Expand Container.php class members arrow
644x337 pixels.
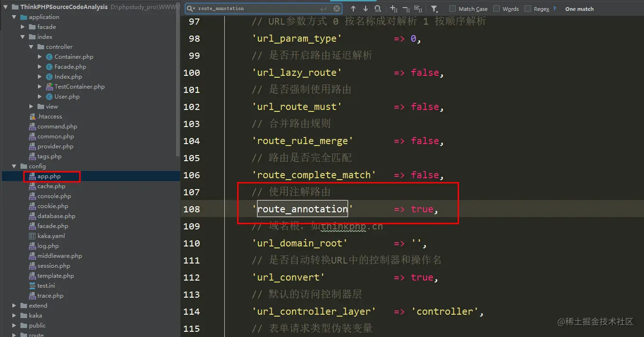[x=40, y=57]
